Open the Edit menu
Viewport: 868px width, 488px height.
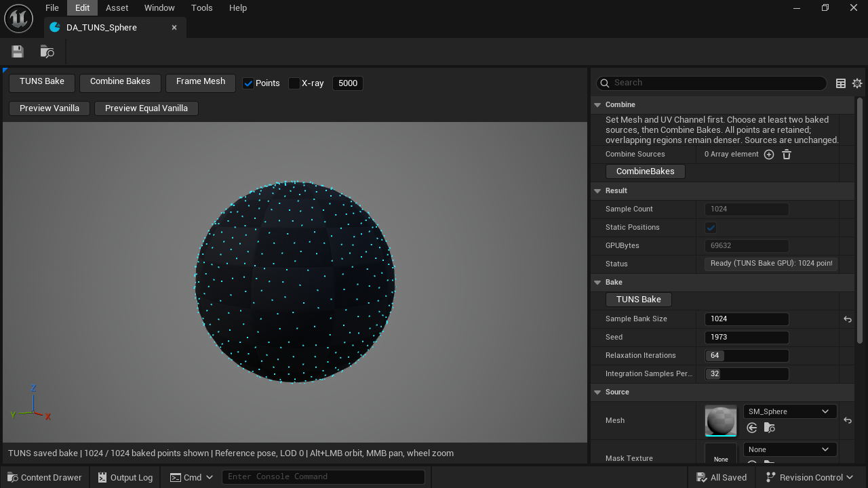click(x=82, y=8)
